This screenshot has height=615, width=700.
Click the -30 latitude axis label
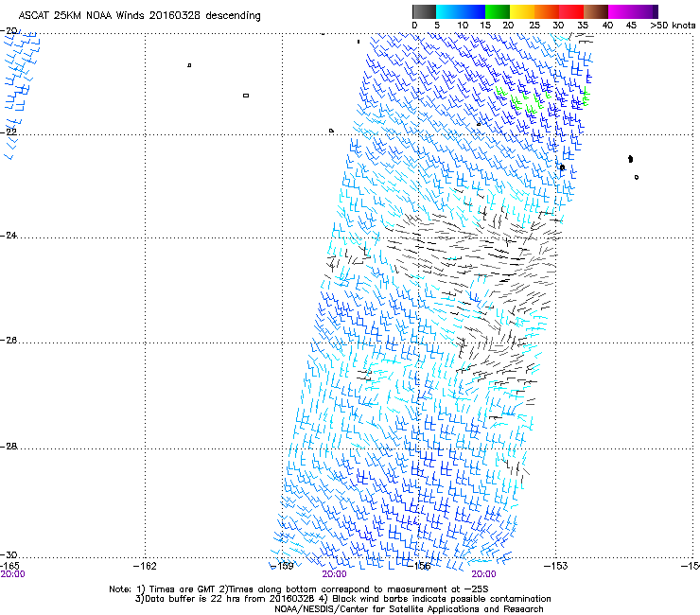[9, 555]
